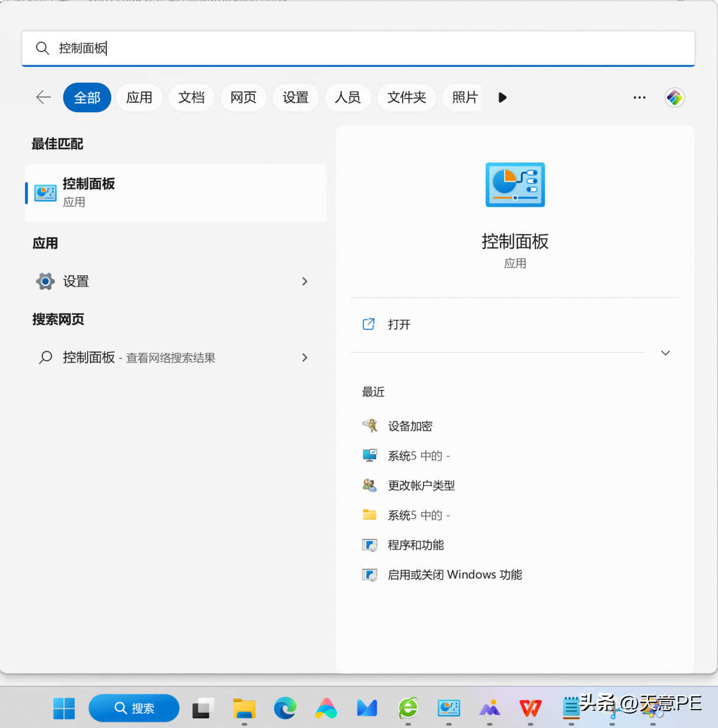The image size is (718, 728).
Task: Open Microsoft Edge from the taskbar
Action: tap(285, 708)
